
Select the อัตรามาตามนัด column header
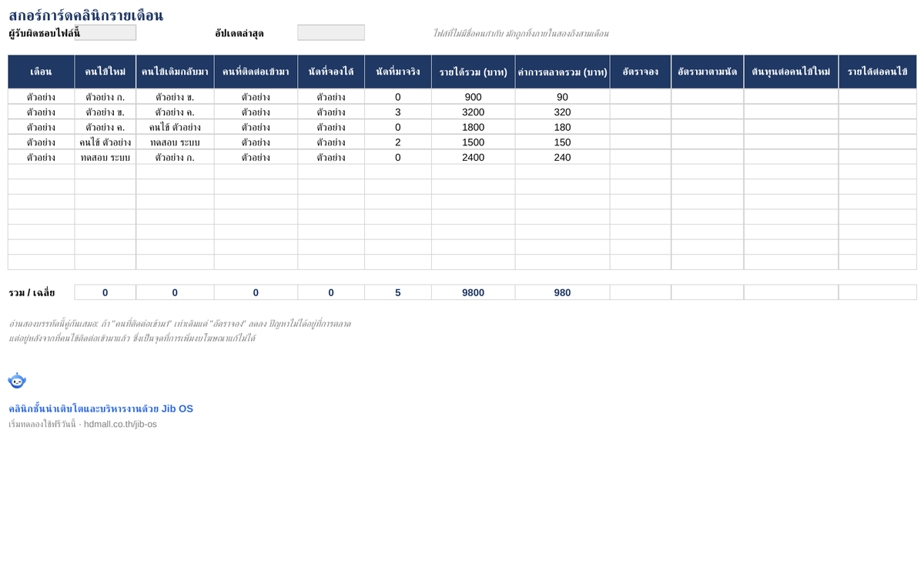click(708, 72)
